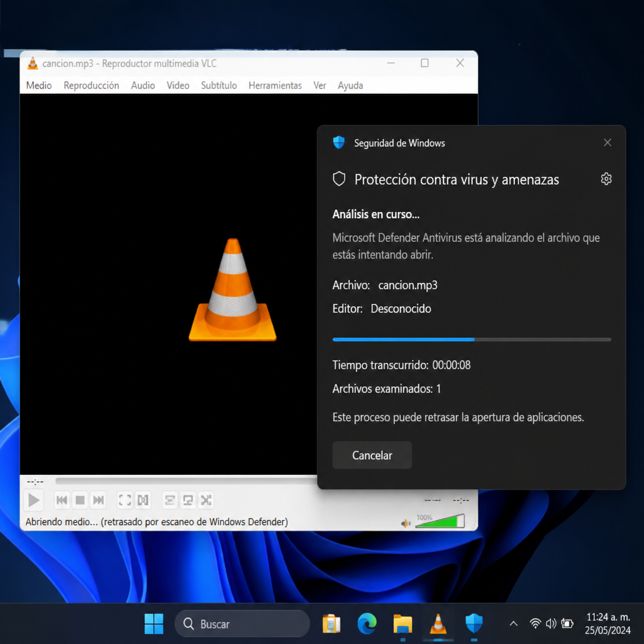Click the battery tray icon
The height and width of the screenshot is (644, 644).
coord(567,624)
